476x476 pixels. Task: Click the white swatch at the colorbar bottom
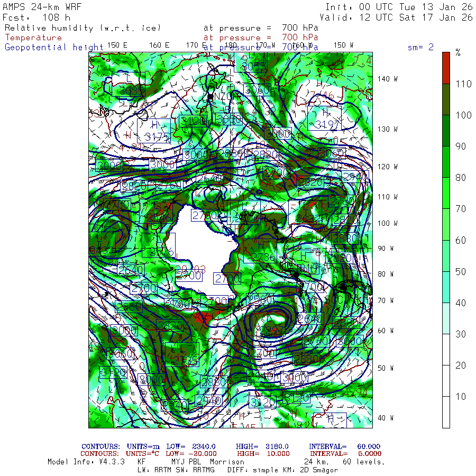coord(446,412)
